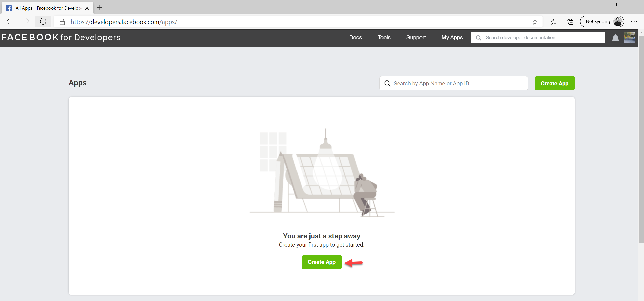Click the Facebook for Developers logo

tap(61, 37)
